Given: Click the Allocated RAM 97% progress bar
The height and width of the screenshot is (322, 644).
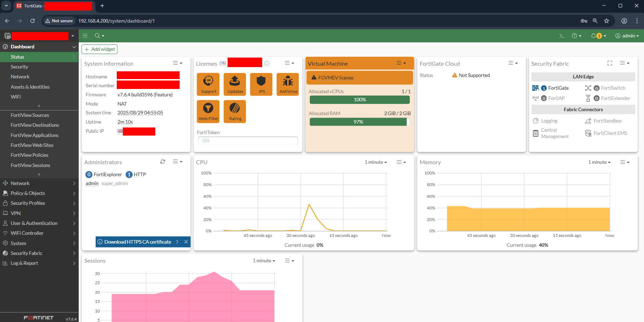Looking at the screenshot, I should [360, 122].
